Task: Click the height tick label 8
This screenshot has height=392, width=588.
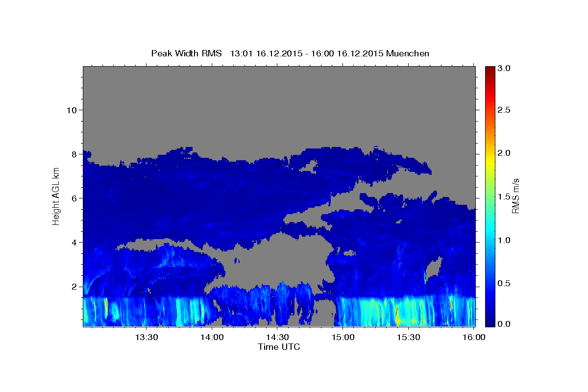Action: [74, 154]
